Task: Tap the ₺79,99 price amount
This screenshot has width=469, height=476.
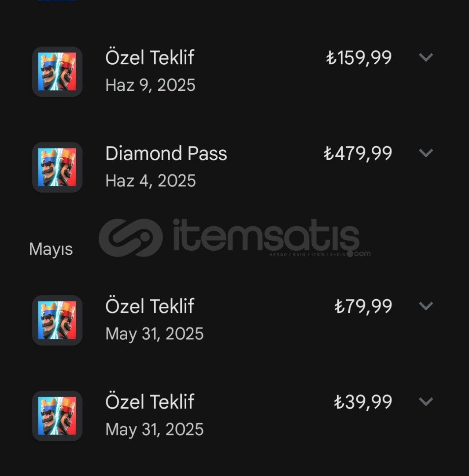Action: [x=363, y=306]
